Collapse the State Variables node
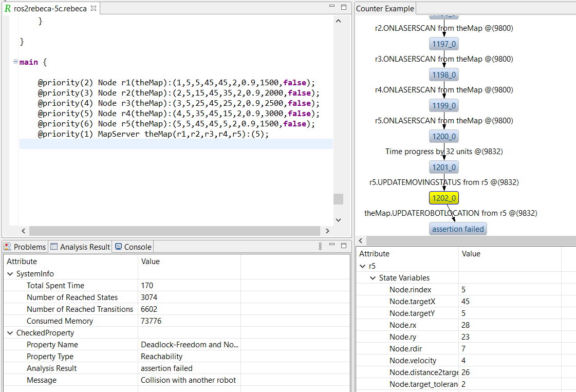The image size is (576, 392). 372,278
